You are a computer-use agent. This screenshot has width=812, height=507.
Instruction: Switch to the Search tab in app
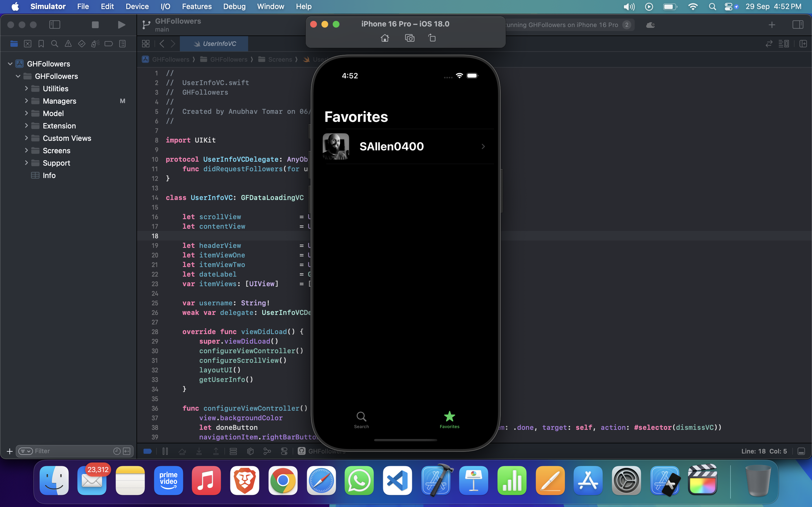361,420
